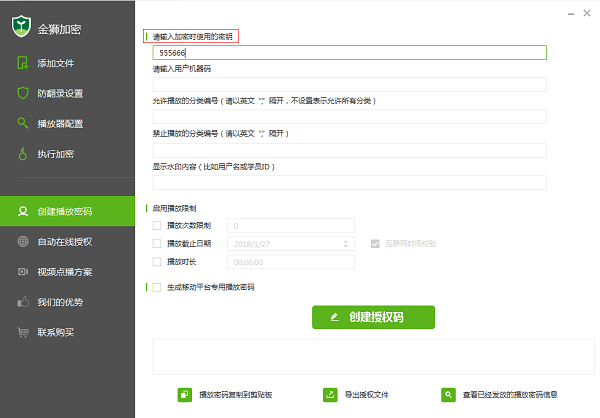The height and width of the screenshot is (418, 600).
Task: Enable the 播放时长 checkbox
Action: tap(157, 262)
